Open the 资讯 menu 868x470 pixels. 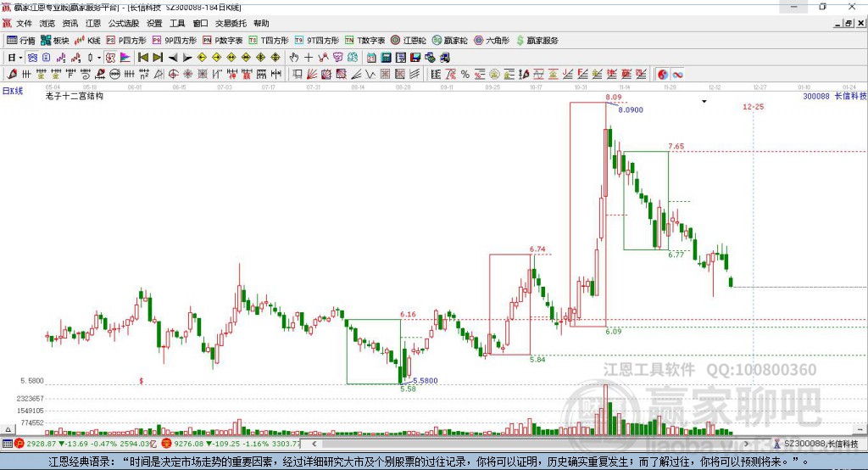coord(70,23)
